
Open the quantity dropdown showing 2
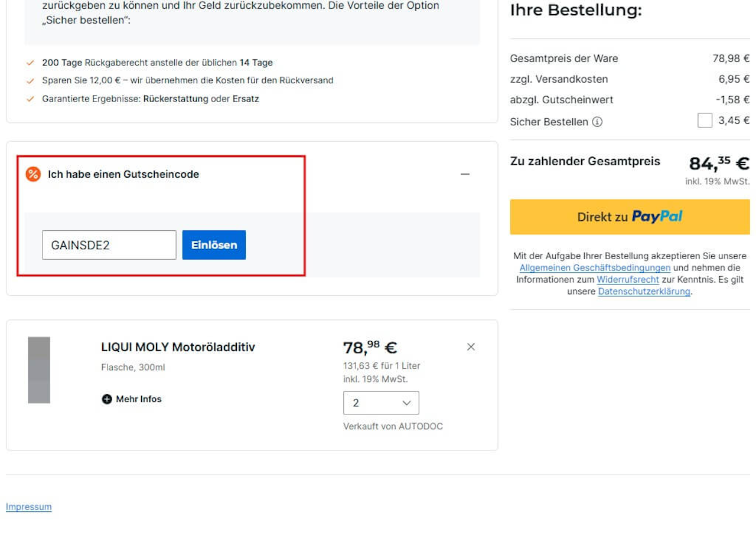381,403
